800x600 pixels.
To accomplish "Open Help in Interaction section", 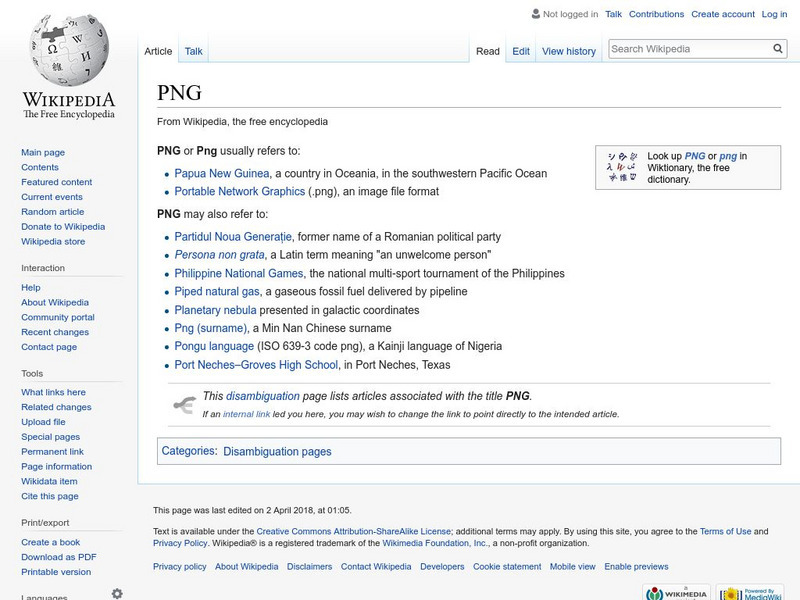I will click(31, 287).
